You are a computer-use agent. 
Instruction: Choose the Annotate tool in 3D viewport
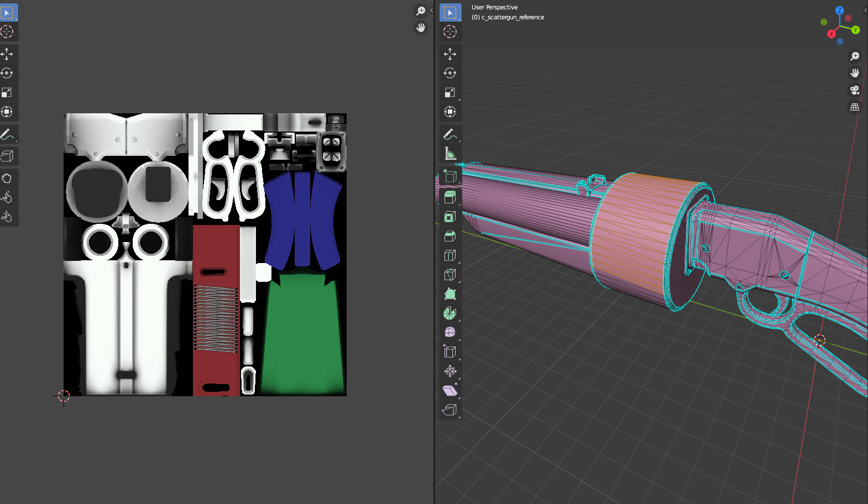450,134
